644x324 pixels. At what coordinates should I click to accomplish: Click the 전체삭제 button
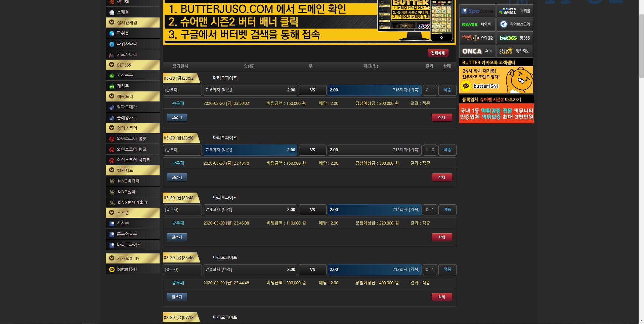[x=438, y=53]
